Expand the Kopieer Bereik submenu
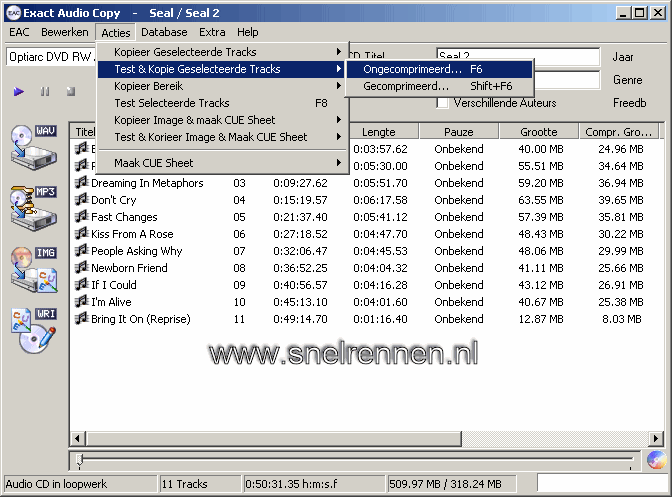Screen dimensions: 672x497 [222, 86]
